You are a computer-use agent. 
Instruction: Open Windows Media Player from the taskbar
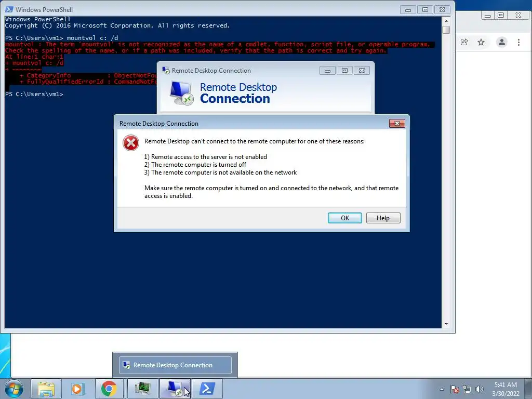click(x=78, y=389)
